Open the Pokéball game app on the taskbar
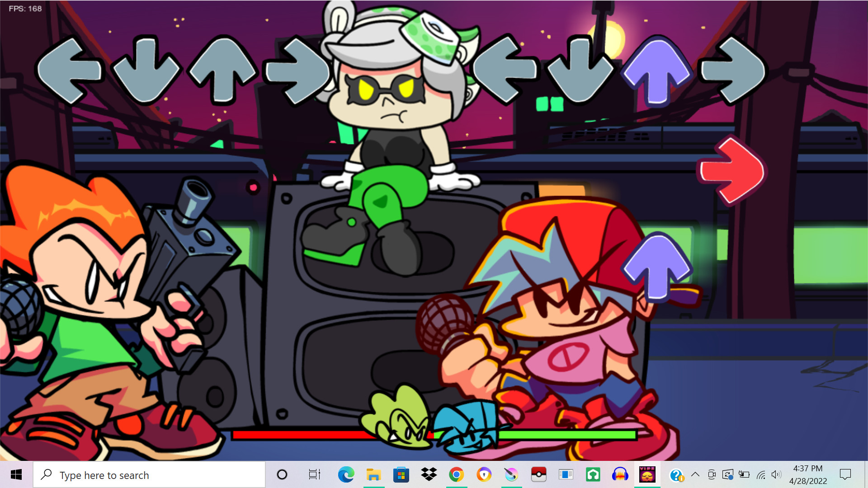868x488 pixels. 539,475
